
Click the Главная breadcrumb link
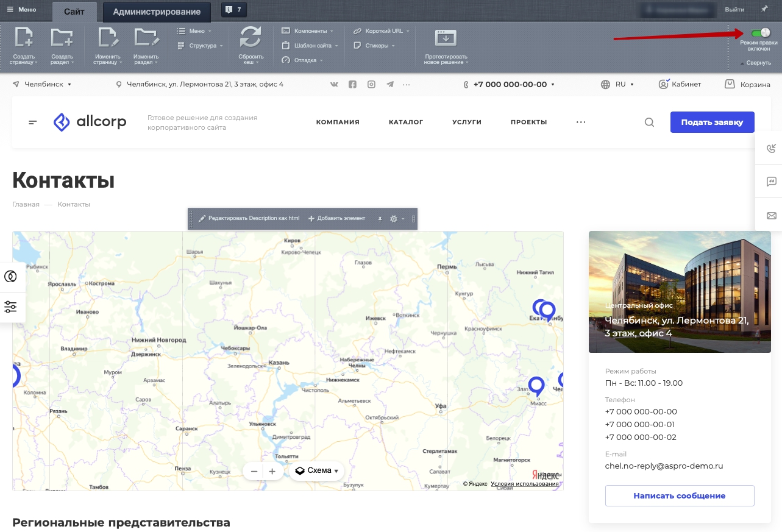pos(26,204)
